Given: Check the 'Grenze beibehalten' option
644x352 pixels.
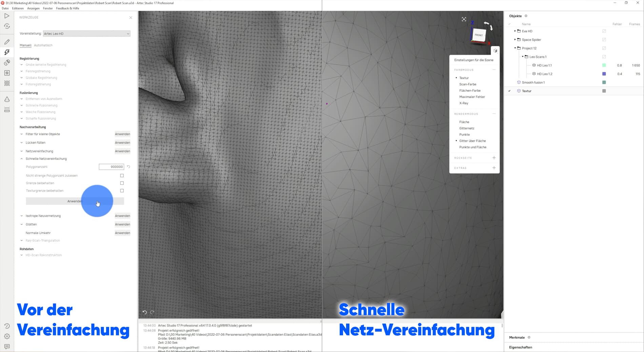Looking at the screenshot, I should (121, 183).
